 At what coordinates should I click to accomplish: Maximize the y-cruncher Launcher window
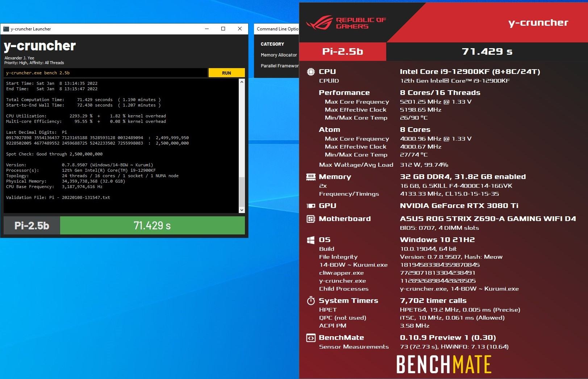point(223,29)
